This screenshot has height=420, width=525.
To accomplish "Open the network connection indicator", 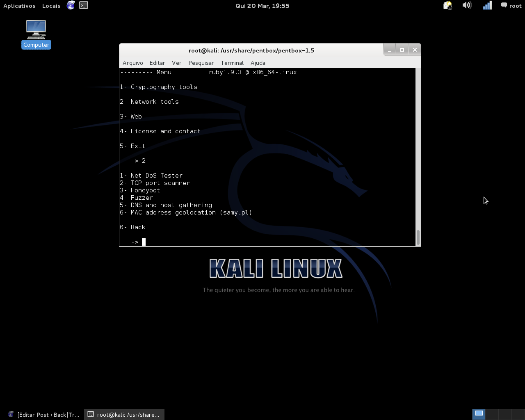I will 487,5.
